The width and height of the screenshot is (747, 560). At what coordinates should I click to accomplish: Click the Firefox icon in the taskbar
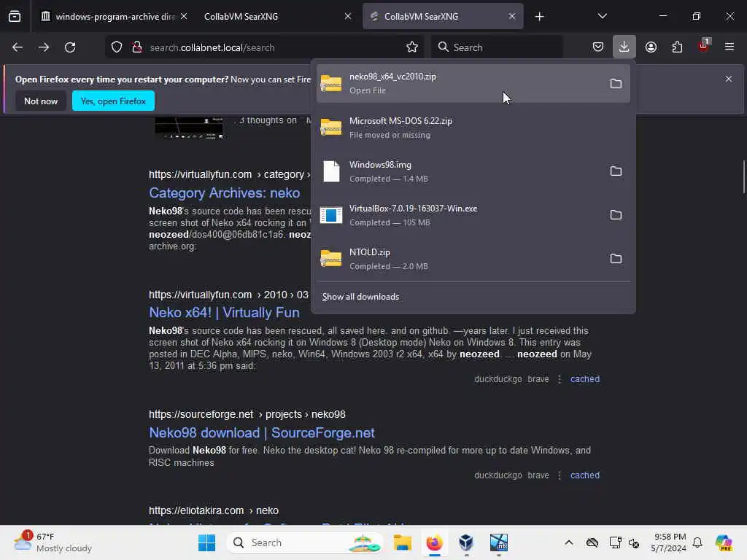[x=435, y=542]
